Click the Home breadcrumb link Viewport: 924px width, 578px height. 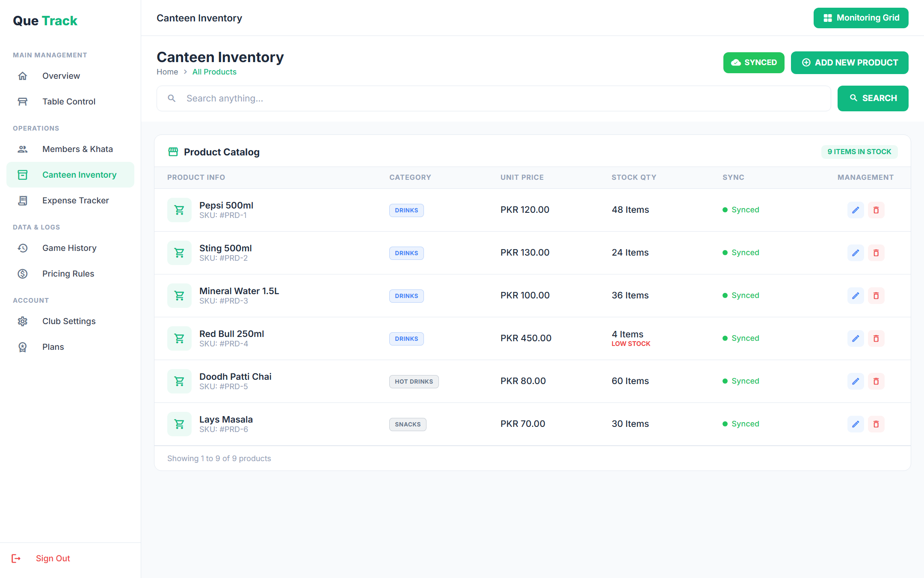click(x=167, y=72)
